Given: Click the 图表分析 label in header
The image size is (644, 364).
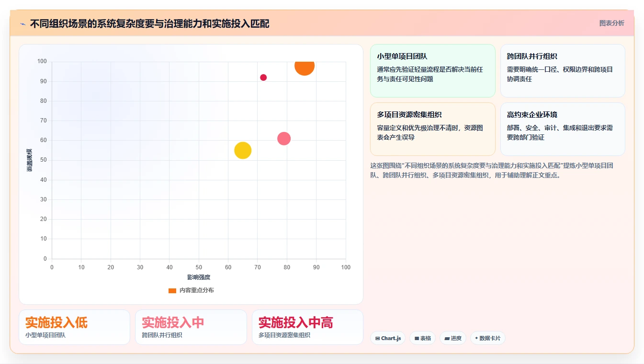Looking at the screenshot, I should 611,23.
